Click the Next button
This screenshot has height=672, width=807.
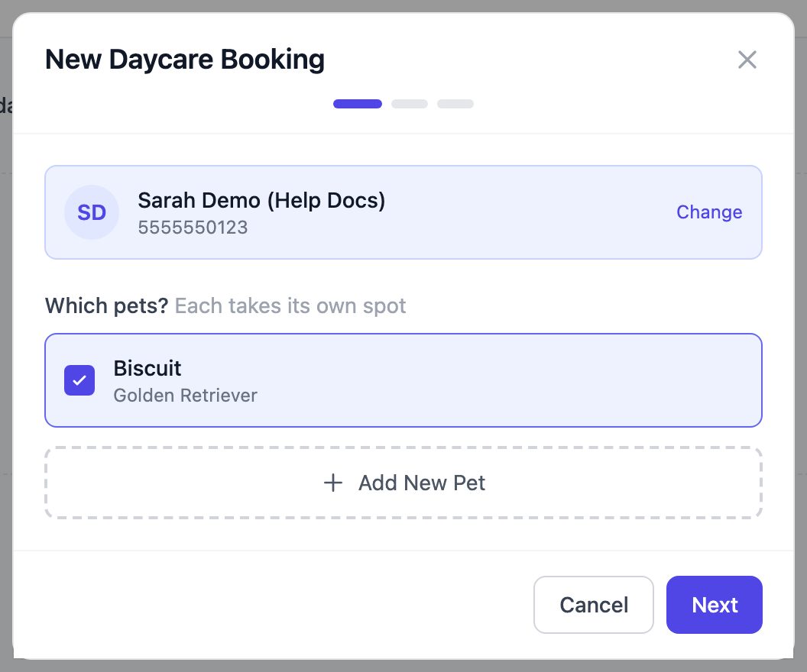point(714,605)
